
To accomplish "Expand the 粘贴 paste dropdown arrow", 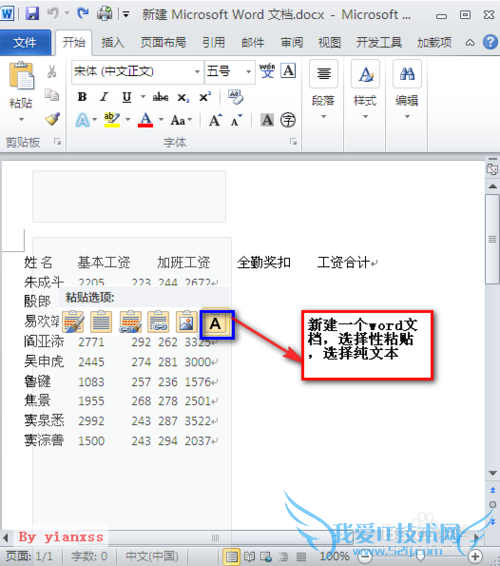I will coord(21,119).
